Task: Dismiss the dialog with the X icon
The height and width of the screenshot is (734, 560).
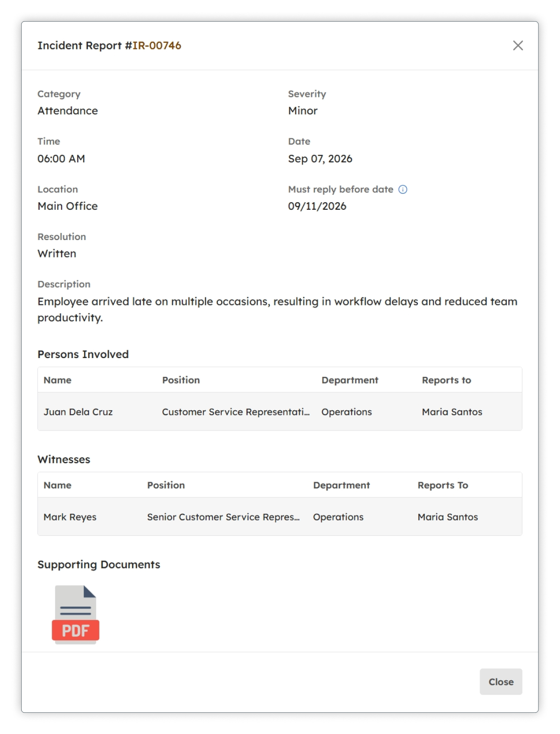Action: 518,45
